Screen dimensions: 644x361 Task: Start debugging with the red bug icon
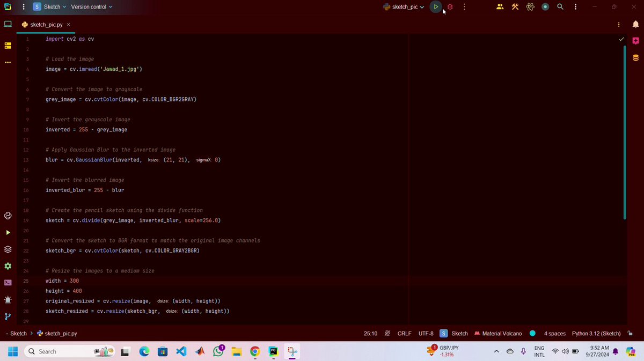coord(450,7)
